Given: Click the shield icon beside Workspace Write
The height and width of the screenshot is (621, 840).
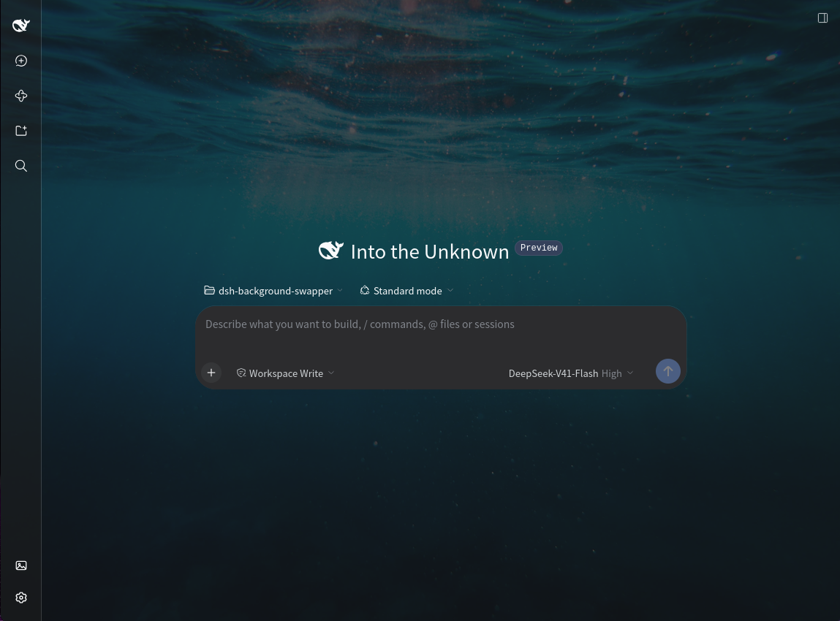Looking at the screenshot, I should pyautogui.click(x=241, y=373).
